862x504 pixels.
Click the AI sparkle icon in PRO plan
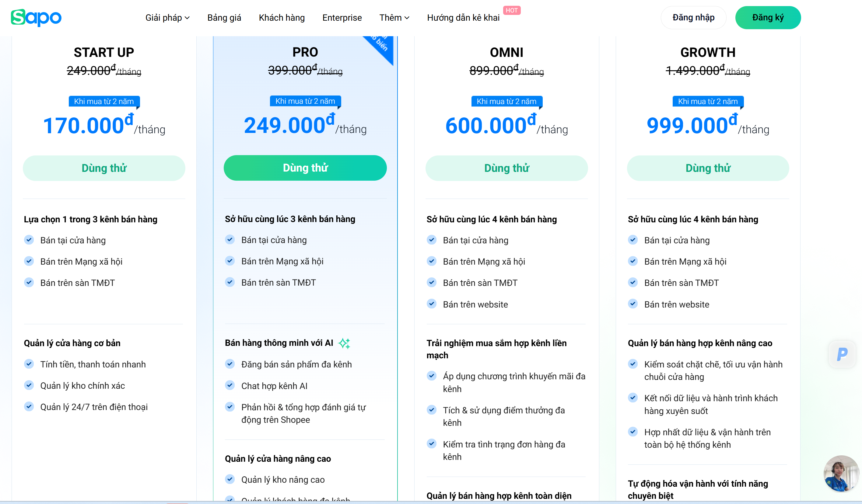tap(344, 343)
